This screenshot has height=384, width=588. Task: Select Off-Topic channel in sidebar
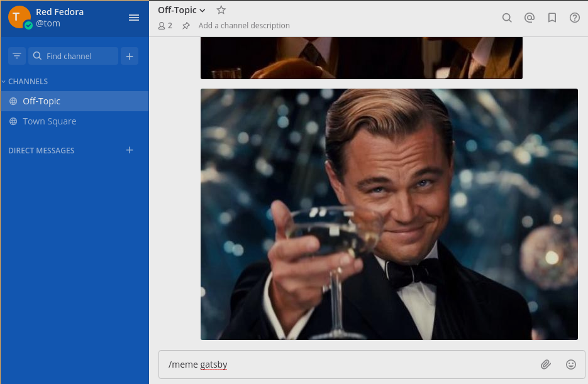click(x=42, y=101)
